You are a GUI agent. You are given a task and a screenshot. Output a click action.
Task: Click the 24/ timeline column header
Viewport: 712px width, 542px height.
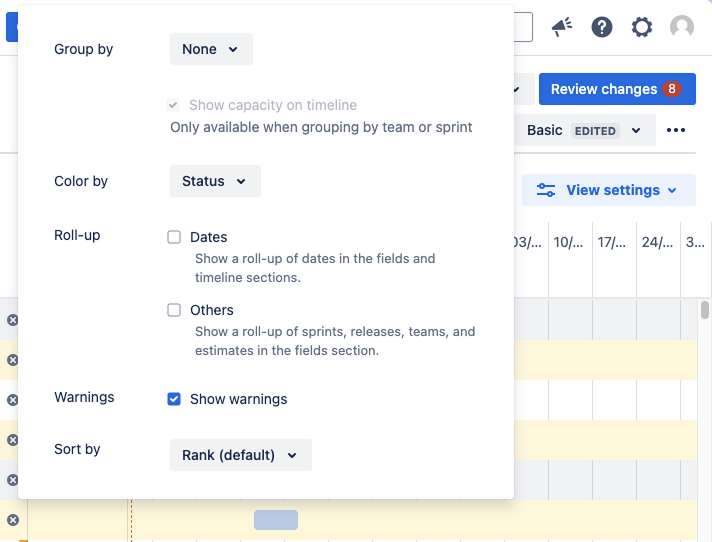click(x=657, y=242)
